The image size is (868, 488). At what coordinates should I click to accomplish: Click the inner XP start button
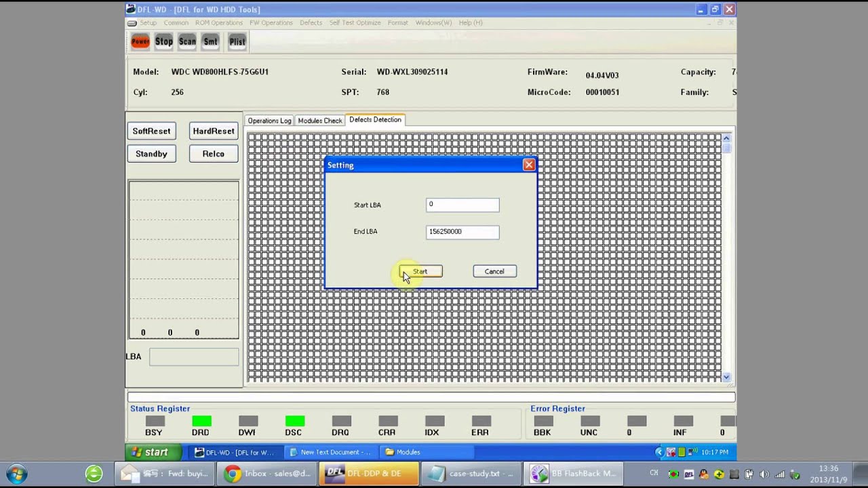pyautogui.click(x=153, y=452)
